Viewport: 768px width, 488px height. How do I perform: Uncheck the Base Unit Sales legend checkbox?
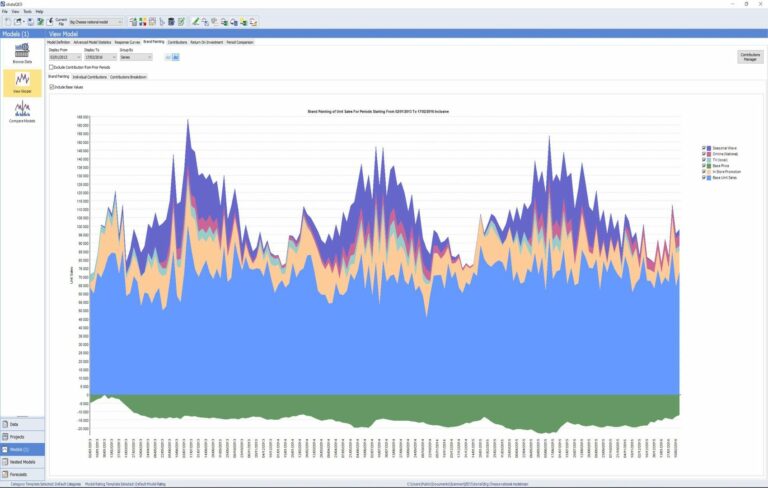click(704, 177)
